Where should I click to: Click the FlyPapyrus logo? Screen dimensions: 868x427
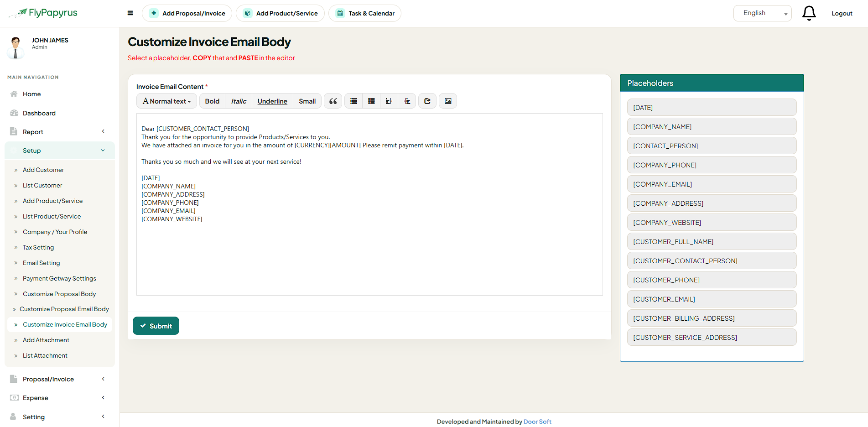(x=43, y=13)
